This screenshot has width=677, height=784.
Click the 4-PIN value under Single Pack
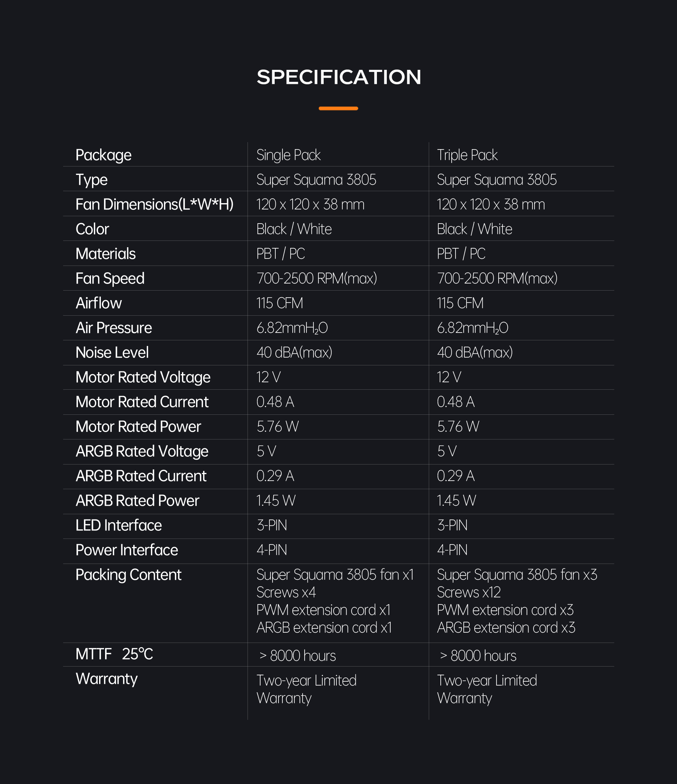point(272,550)
